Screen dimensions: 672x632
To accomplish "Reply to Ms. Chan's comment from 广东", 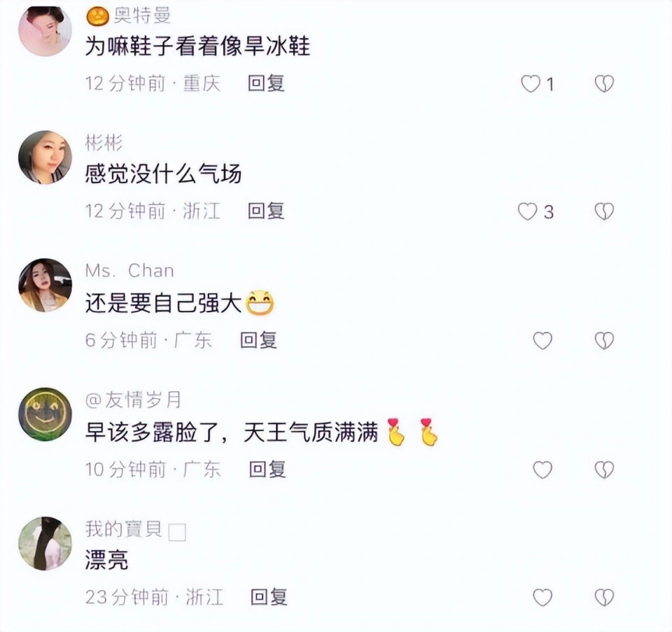I will coord(258,340).
